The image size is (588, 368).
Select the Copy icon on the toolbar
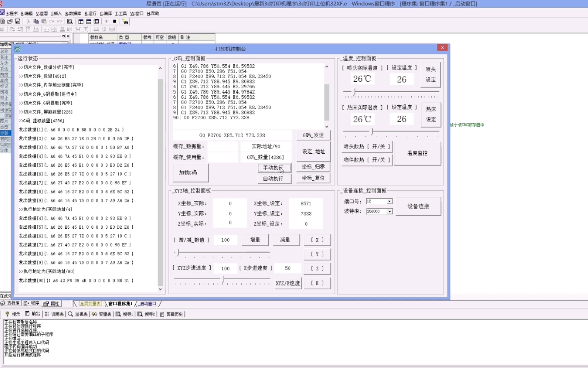pyautogui.click(x=36, y=21)
